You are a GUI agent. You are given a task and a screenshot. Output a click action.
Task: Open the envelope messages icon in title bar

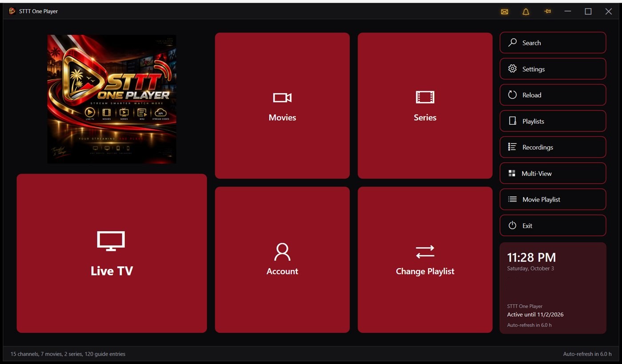504,12
